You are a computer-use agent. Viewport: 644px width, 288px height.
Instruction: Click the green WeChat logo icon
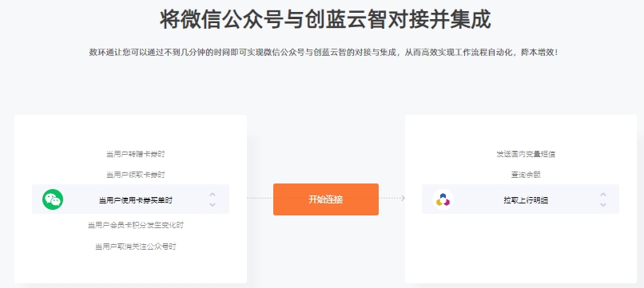click(53, 199)
